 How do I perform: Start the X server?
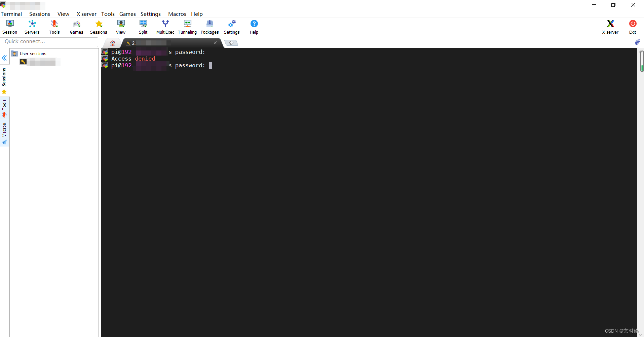point(610,27)
